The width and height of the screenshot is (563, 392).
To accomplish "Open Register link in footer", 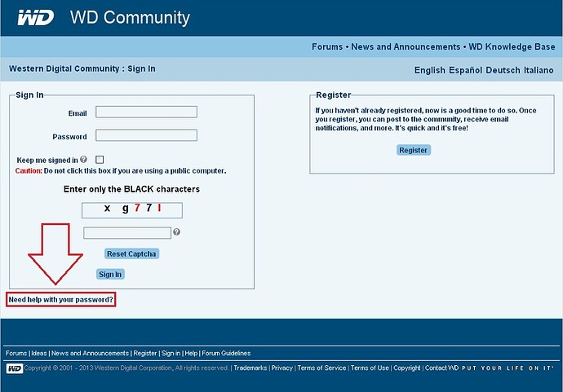I will point(145,353).
